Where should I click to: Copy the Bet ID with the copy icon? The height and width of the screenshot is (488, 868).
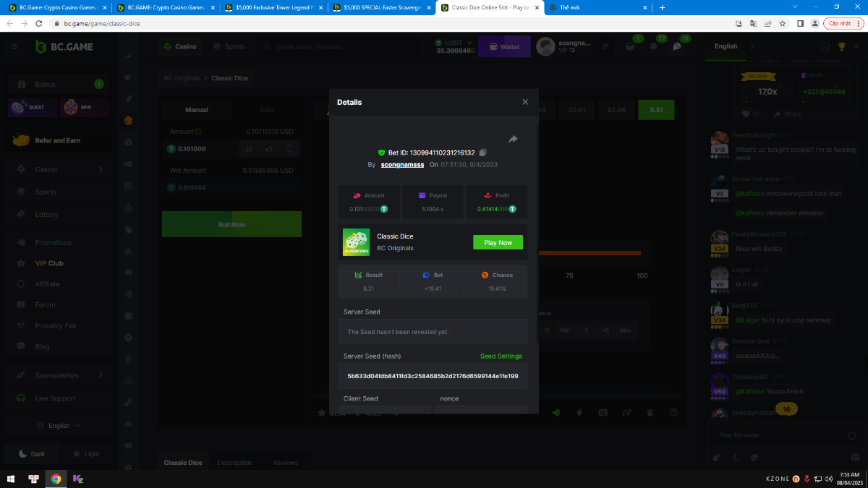pyautogui.click(x=483, y=153)
